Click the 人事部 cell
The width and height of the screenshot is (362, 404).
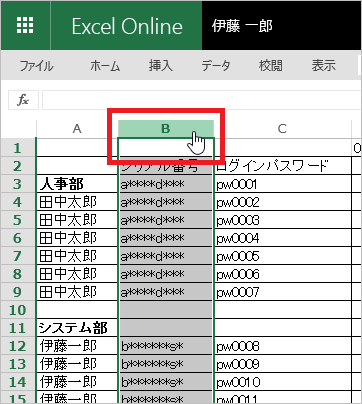point(77,184)
